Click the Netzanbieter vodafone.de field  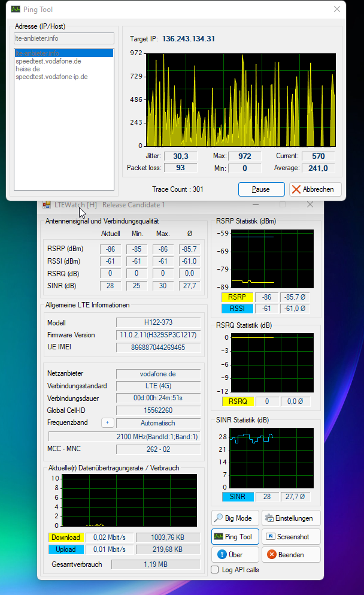coord(158,374)
